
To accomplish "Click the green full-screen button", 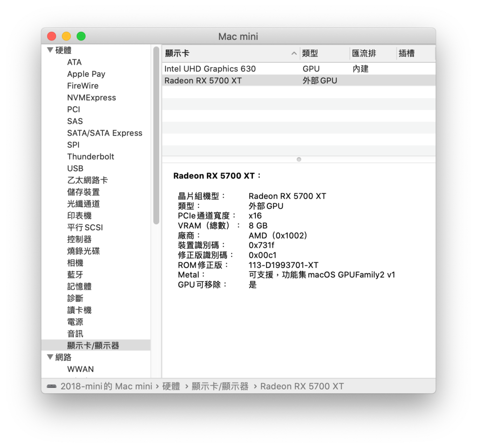I will tap(81, 36).
